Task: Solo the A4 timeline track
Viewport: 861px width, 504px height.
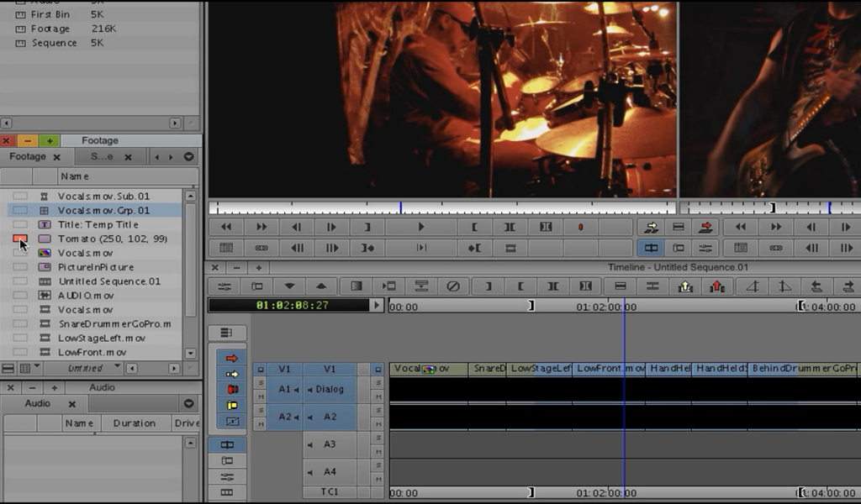Action: [x=378, y=465]
